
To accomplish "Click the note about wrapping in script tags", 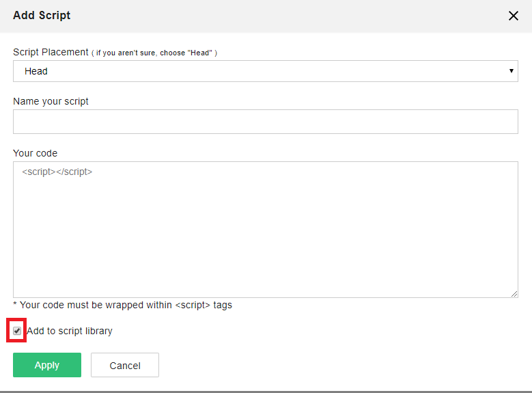I will point(123,305).
